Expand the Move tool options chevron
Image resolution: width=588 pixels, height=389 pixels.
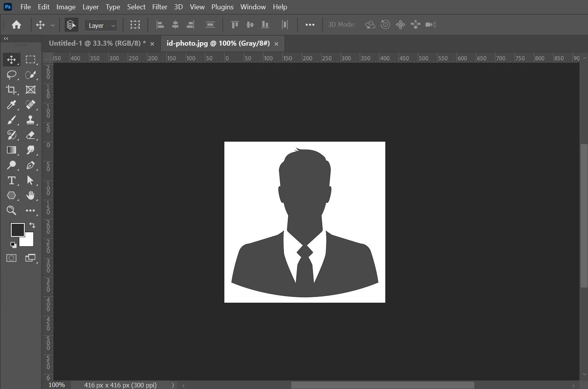coord(52,24)
